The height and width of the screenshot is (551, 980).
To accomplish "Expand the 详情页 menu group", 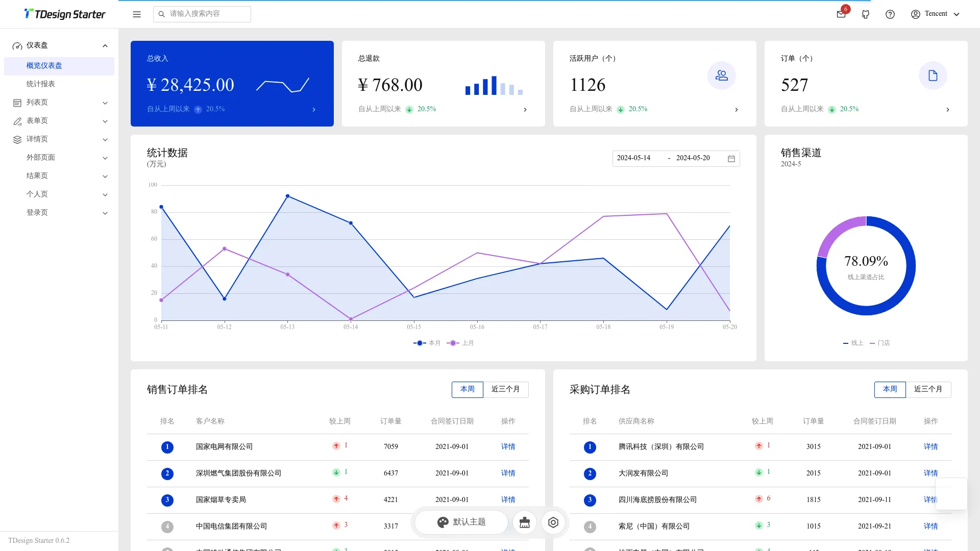I will point(105,140).
